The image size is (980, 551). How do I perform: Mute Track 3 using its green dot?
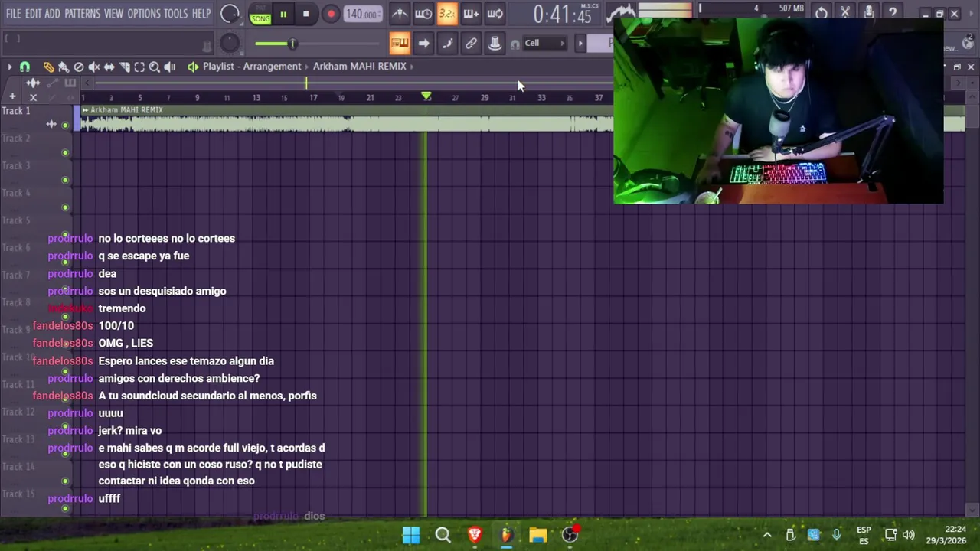(x=65, y=180)
